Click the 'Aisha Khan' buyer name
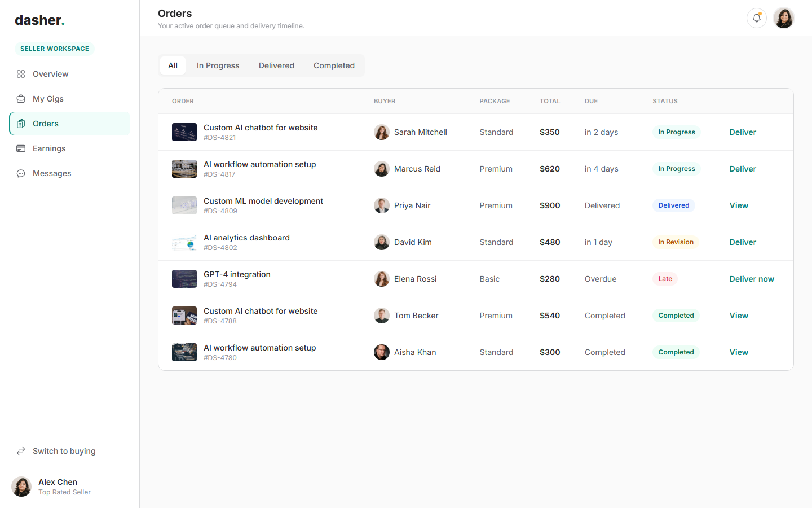The height and width of the screenshot is (508, 812). [x=415, y=352]
